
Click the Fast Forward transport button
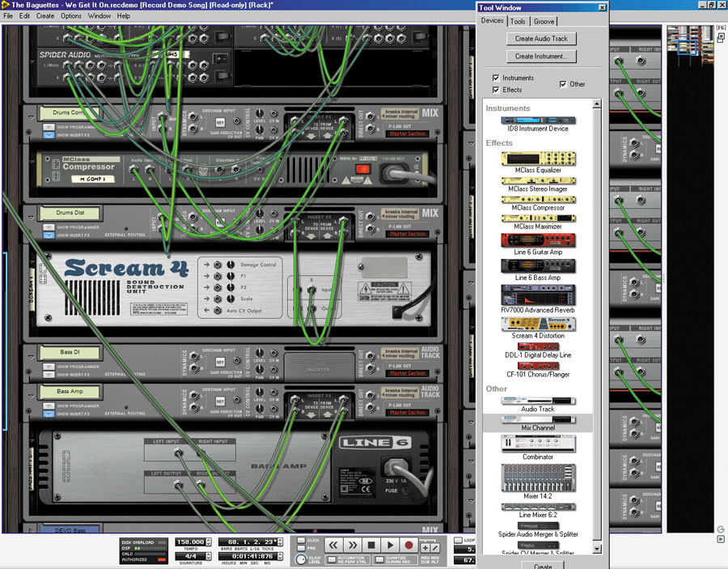click(x=353, y=546)
